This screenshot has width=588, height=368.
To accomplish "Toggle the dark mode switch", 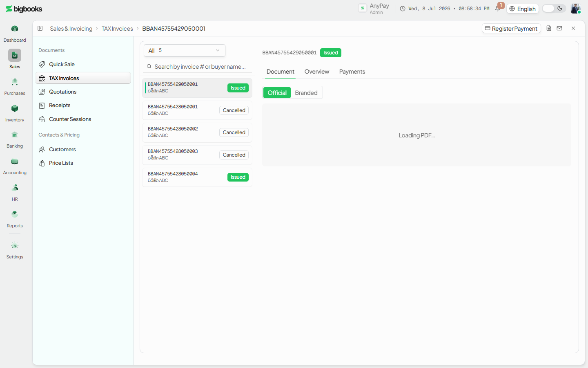I will tap(554, 9).
